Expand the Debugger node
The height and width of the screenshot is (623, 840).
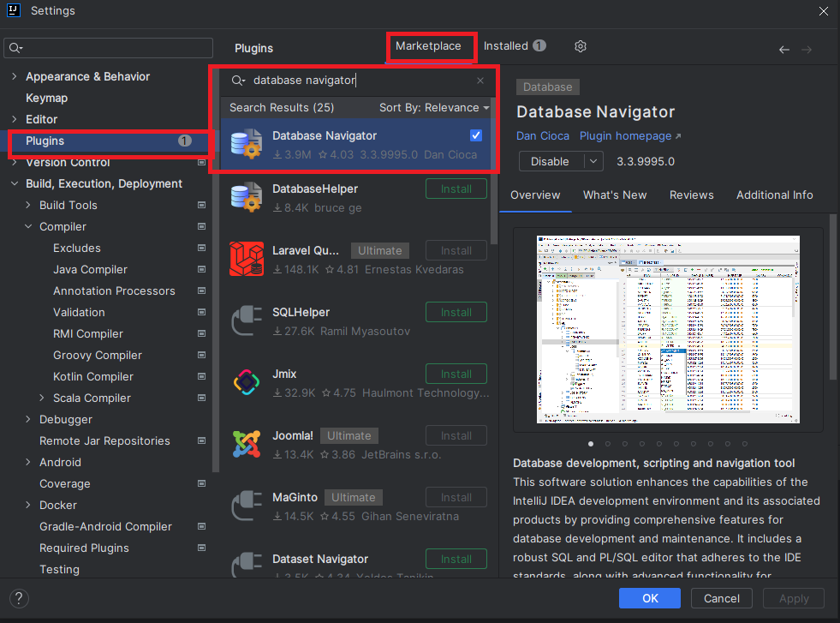point(28,419)
